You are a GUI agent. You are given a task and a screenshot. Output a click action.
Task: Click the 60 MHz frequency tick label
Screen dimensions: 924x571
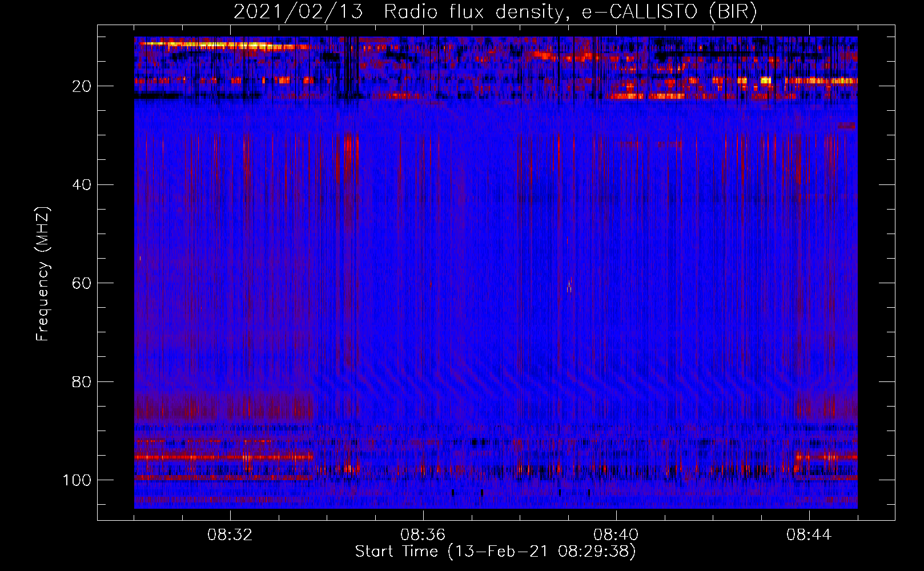(82, 283)
